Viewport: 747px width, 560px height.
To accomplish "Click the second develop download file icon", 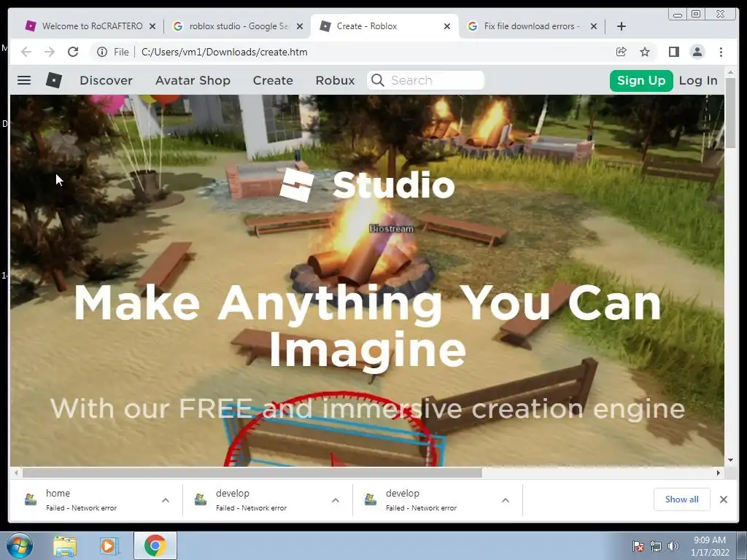I will click(x=371, y=499).
